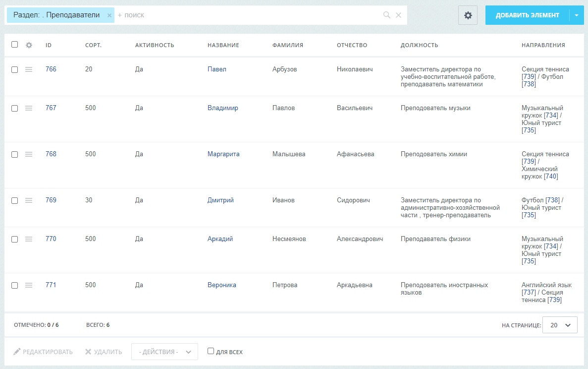Open the Павел element link
Image resolution: width=588 pixels, height=369 pixels.
(217, 69)
